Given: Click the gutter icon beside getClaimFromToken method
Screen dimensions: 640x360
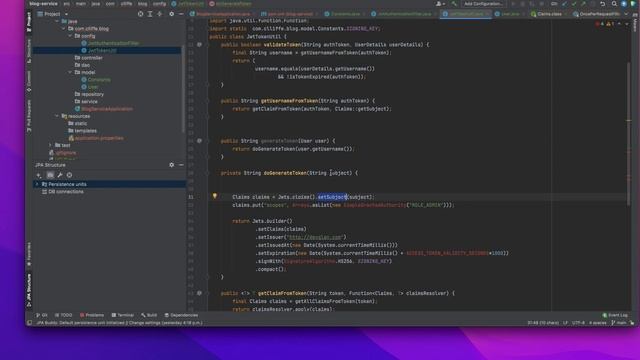Looking at the screenshot, I should pos(199,293).
